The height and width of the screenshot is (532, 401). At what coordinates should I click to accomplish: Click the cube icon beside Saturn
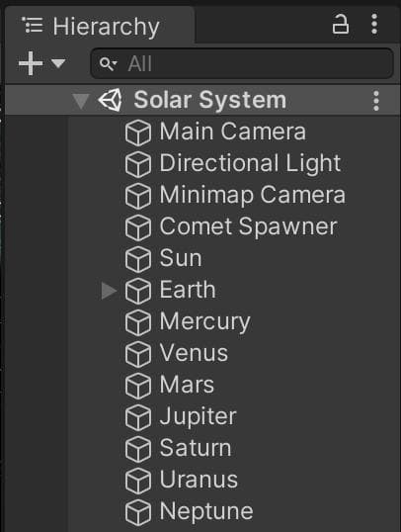click(138, 450)
